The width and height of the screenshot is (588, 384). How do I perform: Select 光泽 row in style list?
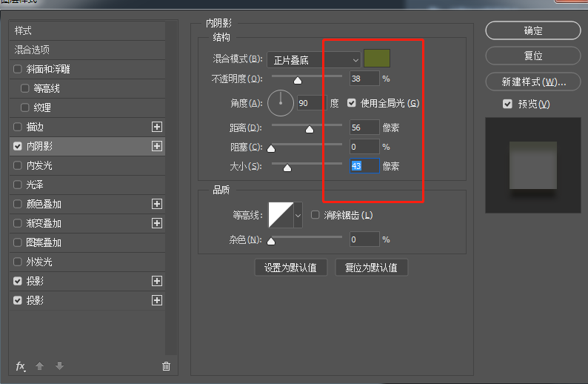coord(87,185)
